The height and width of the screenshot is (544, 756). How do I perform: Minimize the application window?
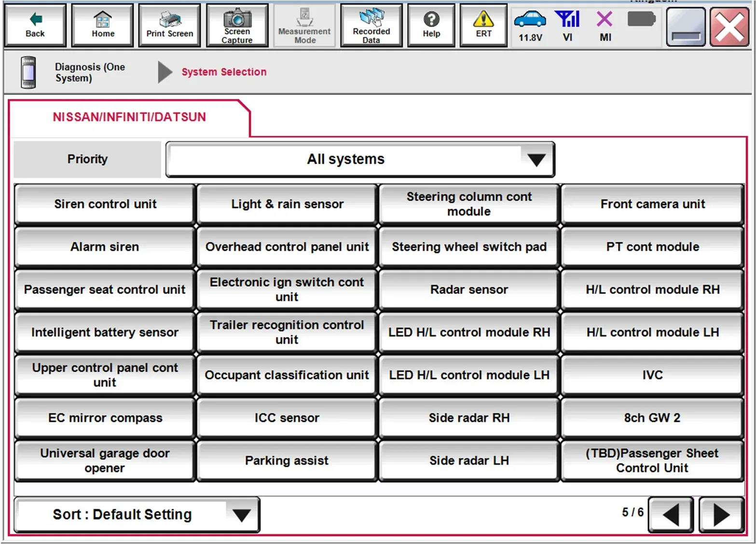tap(686, 28)
